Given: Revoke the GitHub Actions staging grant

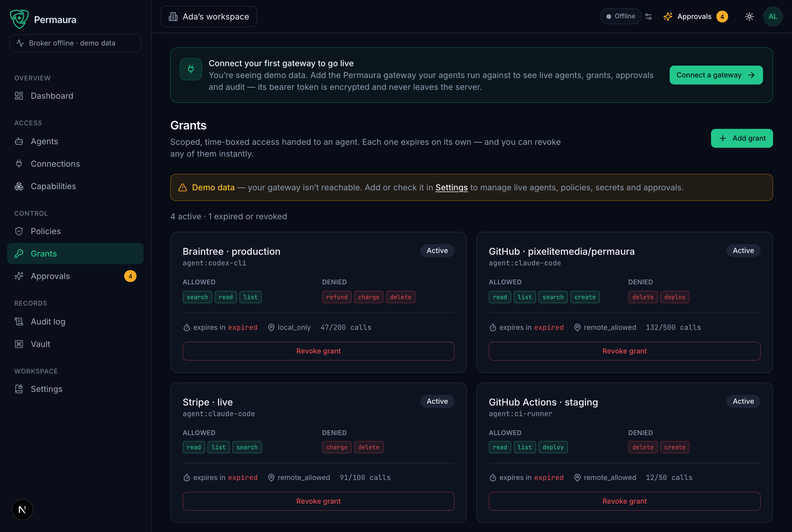Looking at the screenshot, I should tap(624, 501).
